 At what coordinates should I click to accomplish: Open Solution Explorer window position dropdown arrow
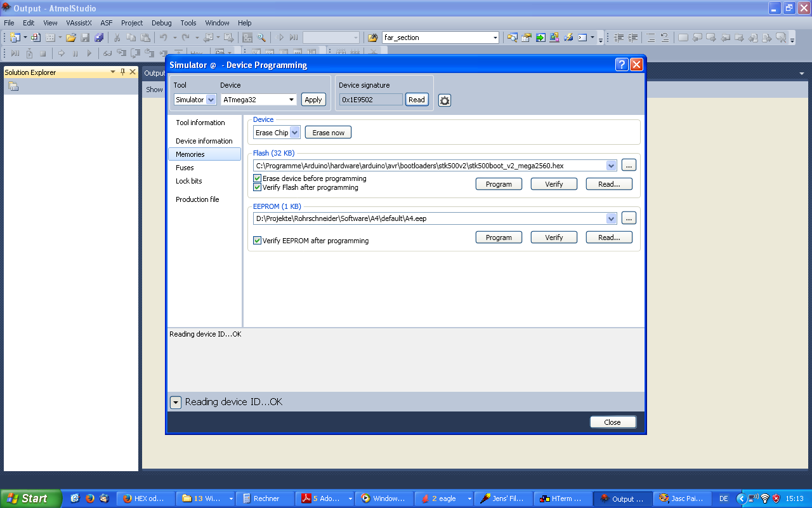tap(113, 72)
